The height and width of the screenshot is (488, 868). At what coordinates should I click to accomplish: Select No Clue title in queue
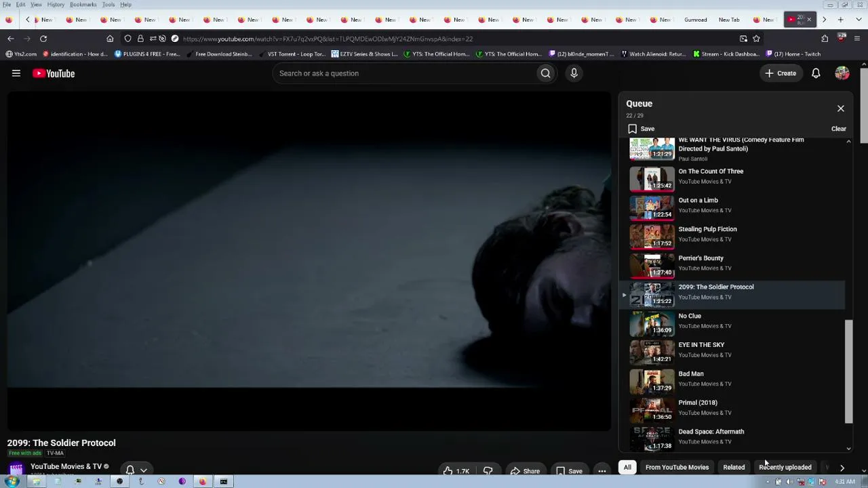[x=690, y=316]
